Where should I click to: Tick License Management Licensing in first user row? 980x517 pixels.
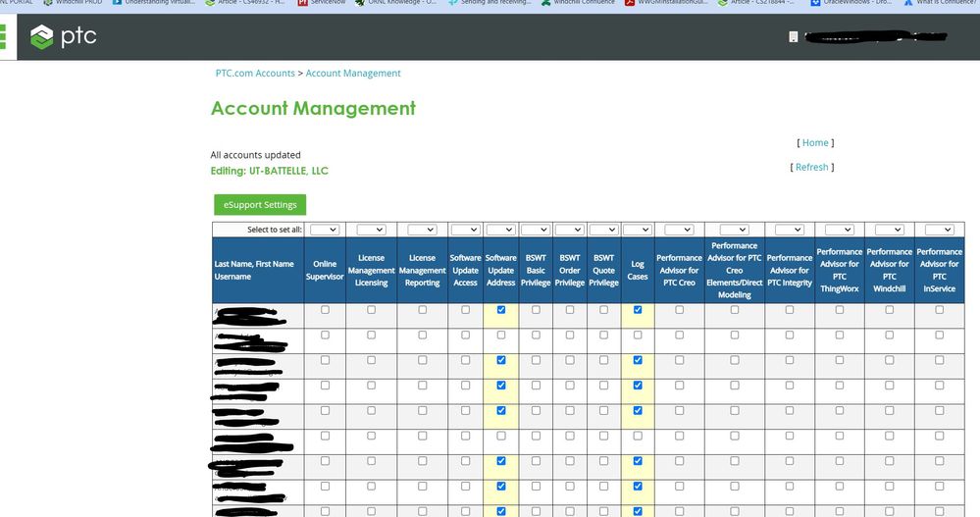pyautogui.click(x=371, y=309)
